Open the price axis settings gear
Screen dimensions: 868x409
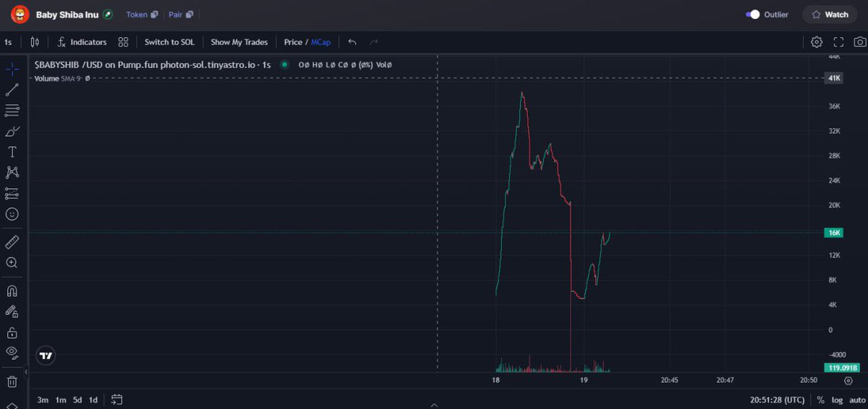(848, 380)
